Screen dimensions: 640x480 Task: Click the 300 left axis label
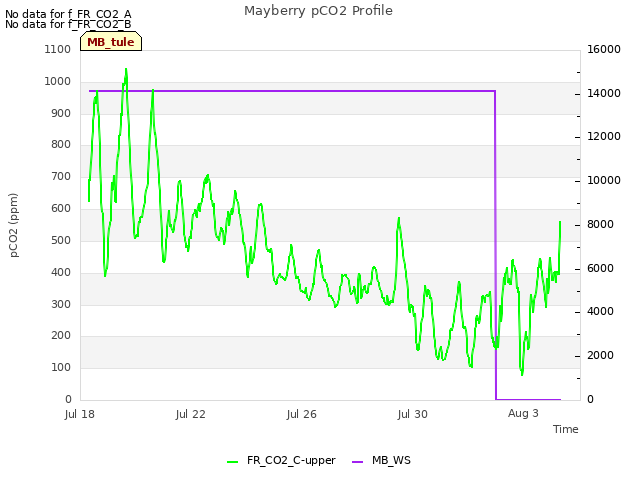61,304
